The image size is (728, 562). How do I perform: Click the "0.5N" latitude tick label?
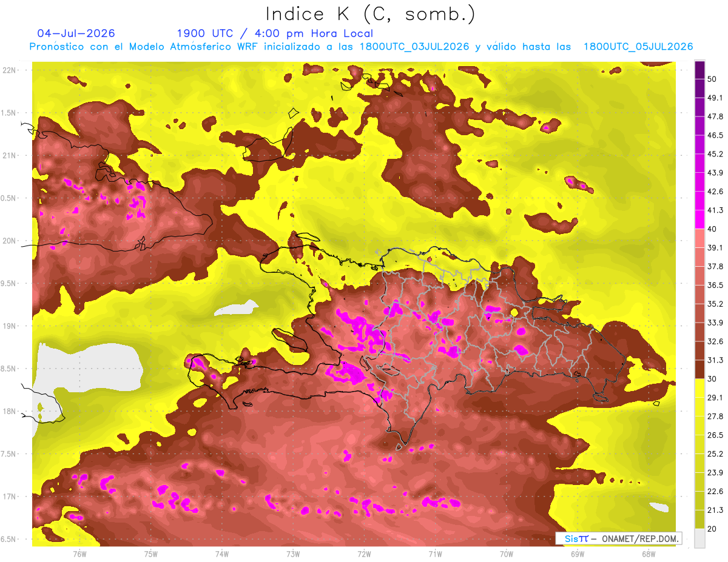click(x=9, y=199)
